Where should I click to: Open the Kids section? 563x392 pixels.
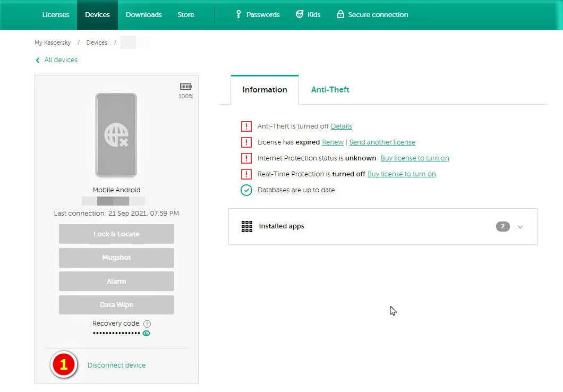coord(314,15)
